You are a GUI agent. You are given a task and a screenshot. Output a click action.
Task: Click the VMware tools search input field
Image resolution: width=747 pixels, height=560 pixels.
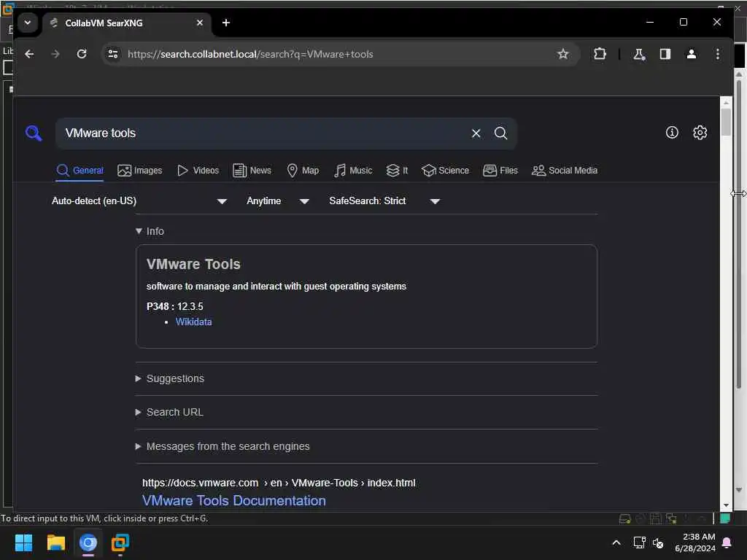(x=264, y=133)
